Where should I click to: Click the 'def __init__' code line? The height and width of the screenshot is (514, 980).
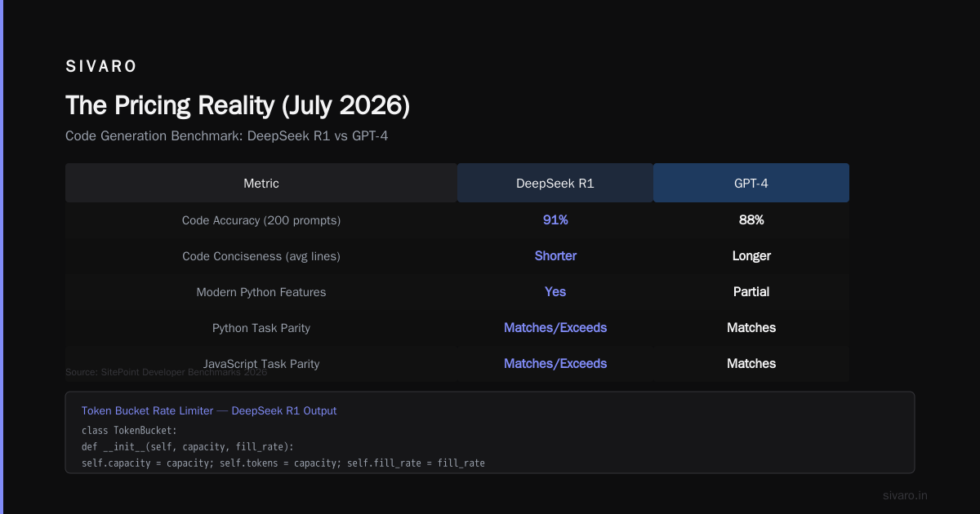click(x=188, y=447)
